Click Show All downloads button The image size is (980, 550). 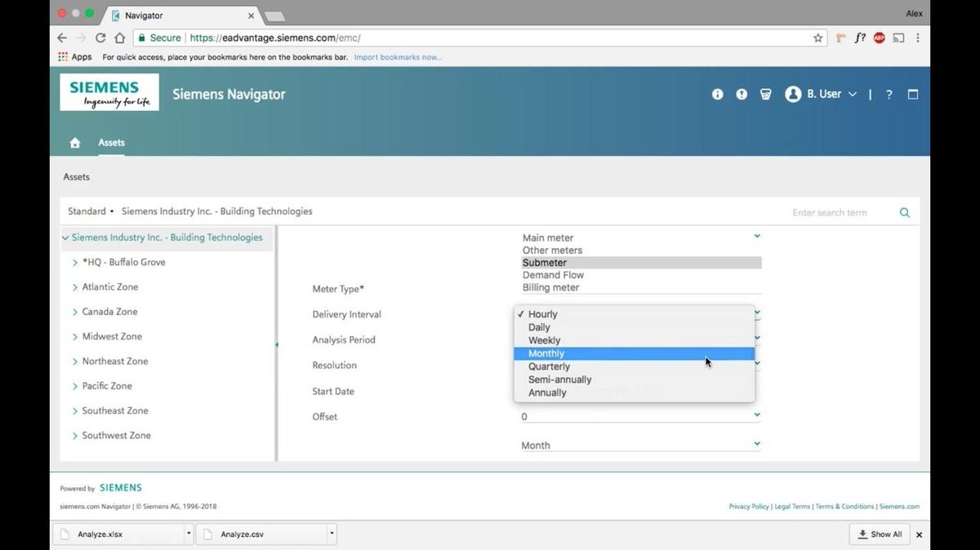tap(880, 534)
